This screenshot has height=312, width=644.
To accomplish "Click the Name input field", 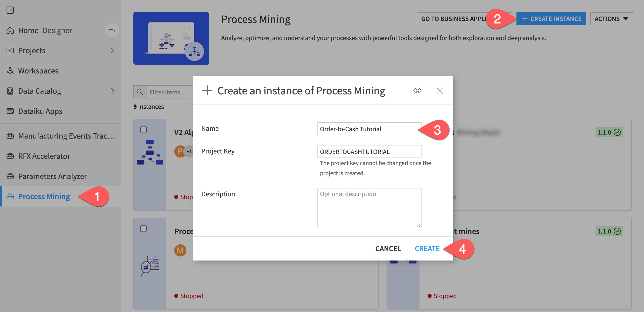I will click(369, 129).
